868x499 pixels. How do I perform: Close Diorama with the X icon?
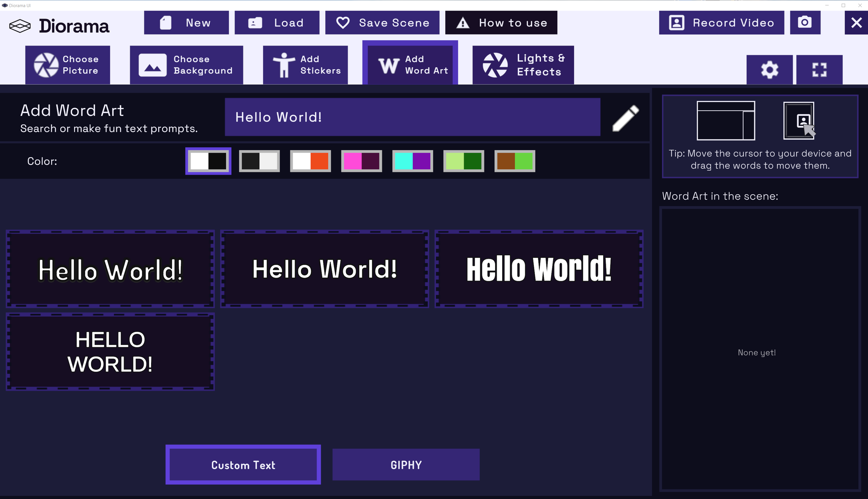point(856,23)
